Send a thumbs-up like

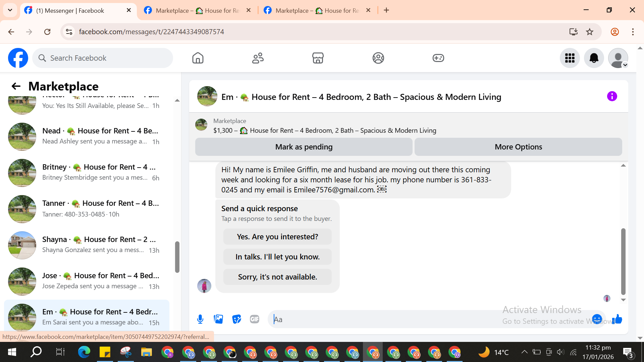click(617, 319)
